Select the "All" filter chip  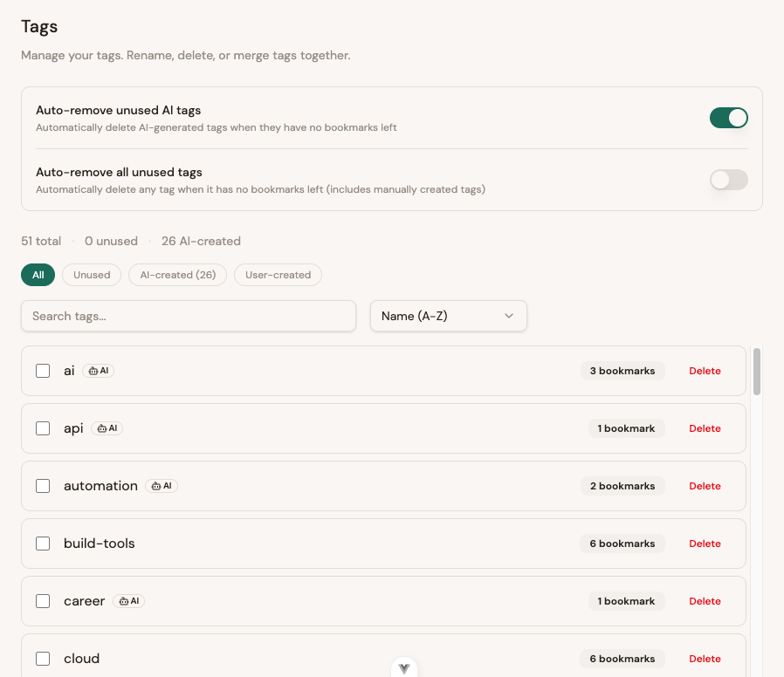pos(38,274)
